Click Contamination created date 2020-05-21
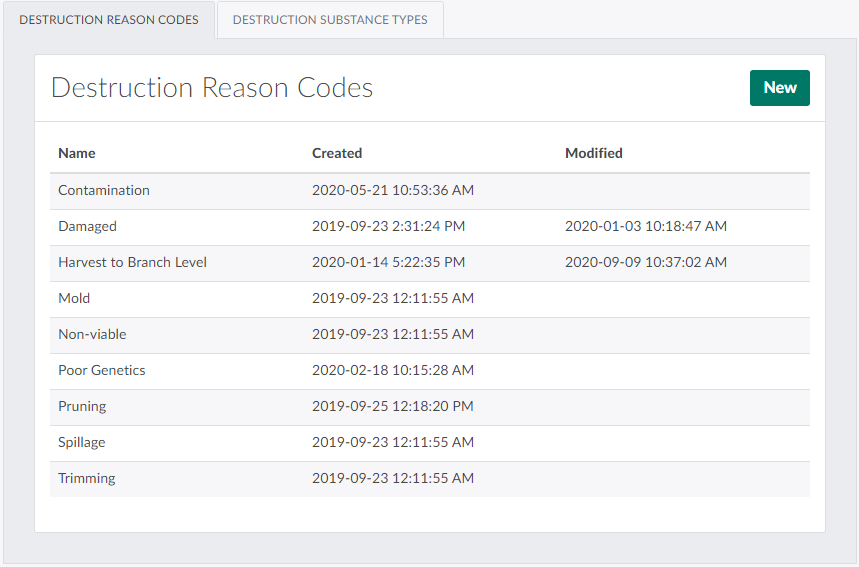Image resolution: width=859 pixels, height=567 pixels. (x=392, y=190)
